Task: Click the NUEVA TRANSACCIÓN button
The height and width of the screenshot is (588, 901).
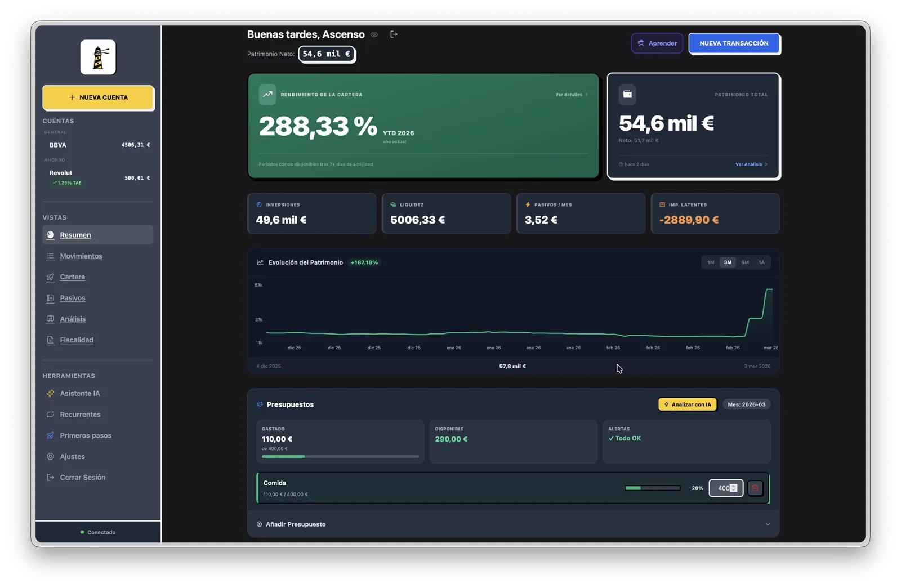Action: (x=734, y=43)
